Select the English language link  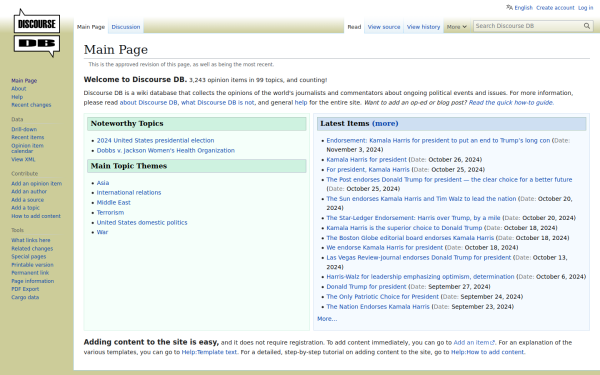[x=523, y=8]
